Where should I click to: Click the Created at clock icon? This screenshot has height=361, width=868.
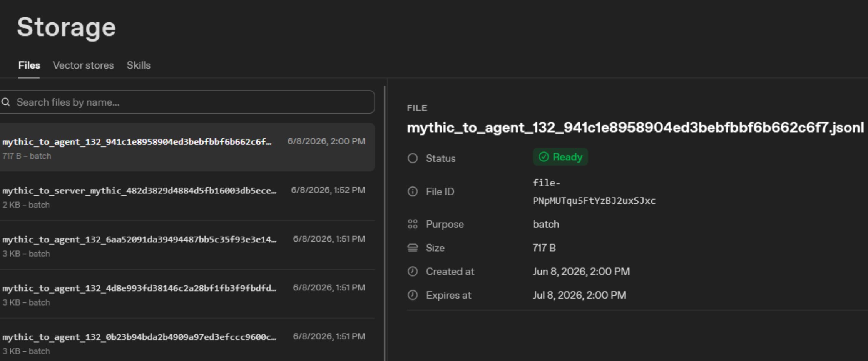(x=413, y=272)
